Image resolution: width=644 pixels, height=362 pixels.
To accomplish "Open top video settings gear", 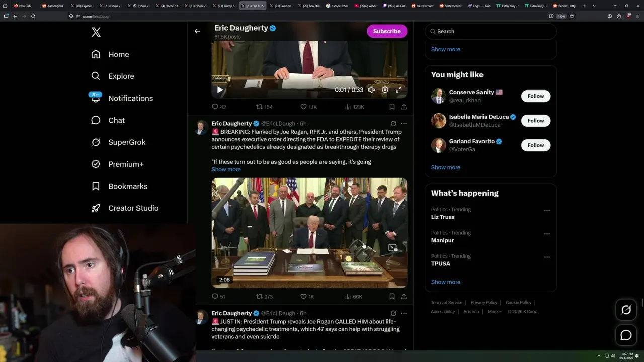I will pos(385,90).
